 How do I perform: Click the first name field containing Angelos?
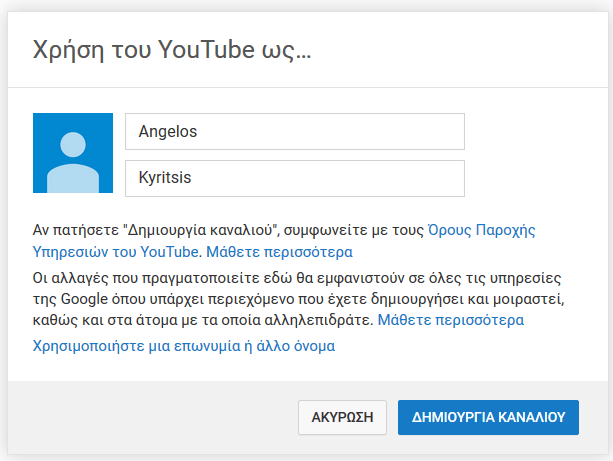pos(295,131)
